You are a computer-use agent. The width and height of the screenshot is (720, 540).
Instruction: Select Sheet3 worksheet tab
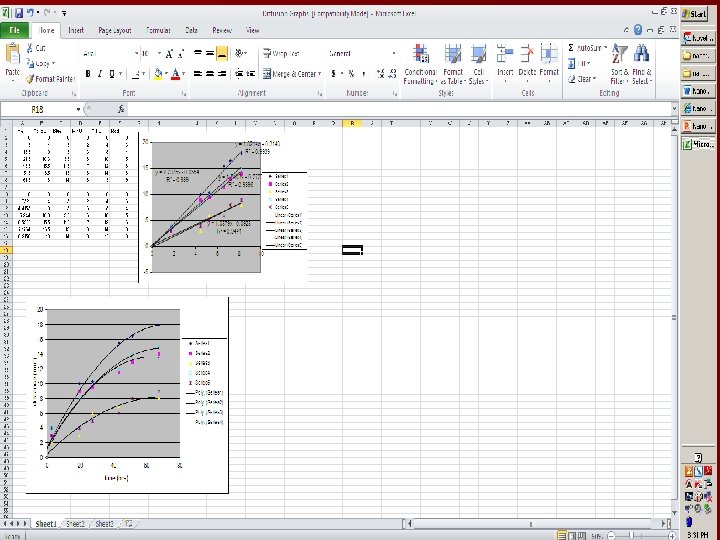[x=104, y=523]
